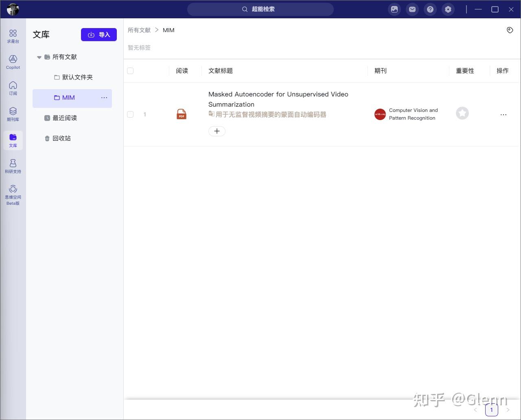This screenshot has width=521, height=420.
Task: Click the search bar labeled 超能检索
Action: pos(260,9)
